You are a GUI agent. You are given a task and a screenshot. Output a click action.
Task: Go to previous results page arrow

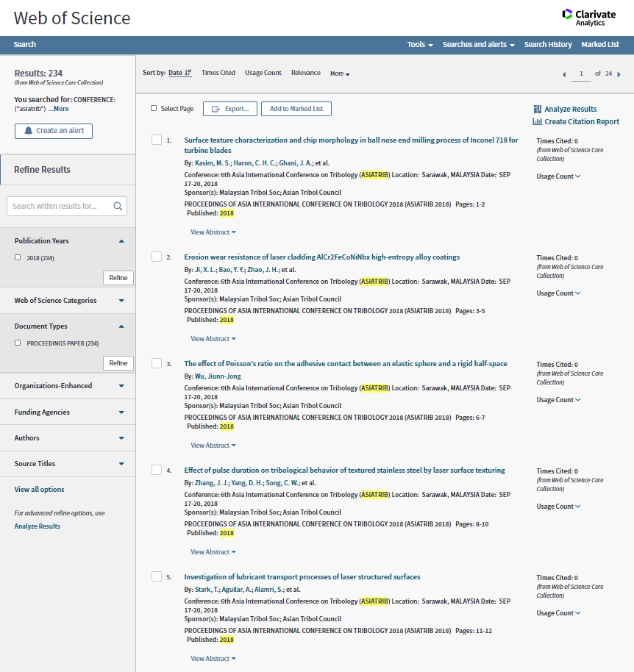pos(564,74)
